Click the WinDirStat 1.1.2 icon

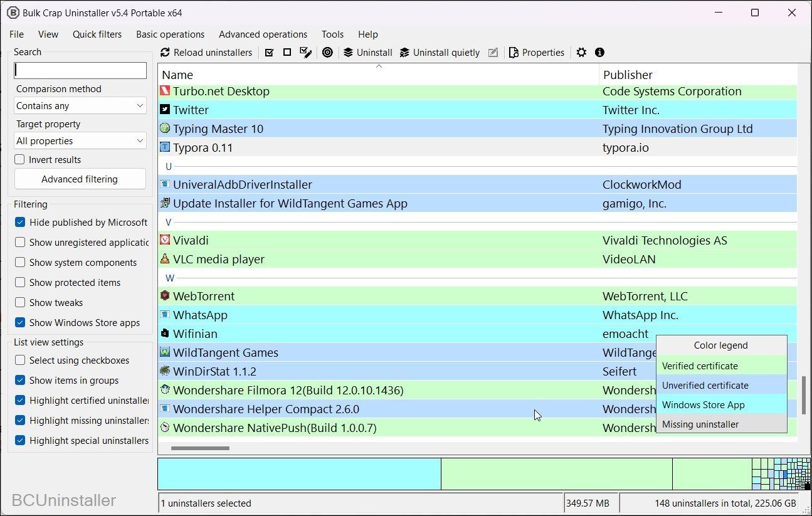point(165,371)
